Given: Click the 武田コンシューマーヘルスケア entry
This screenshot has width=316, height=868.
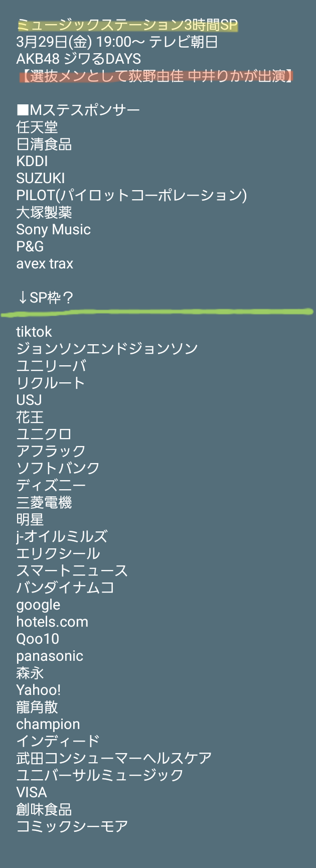Looking at the screenshot, I should [x=114, y=759].
